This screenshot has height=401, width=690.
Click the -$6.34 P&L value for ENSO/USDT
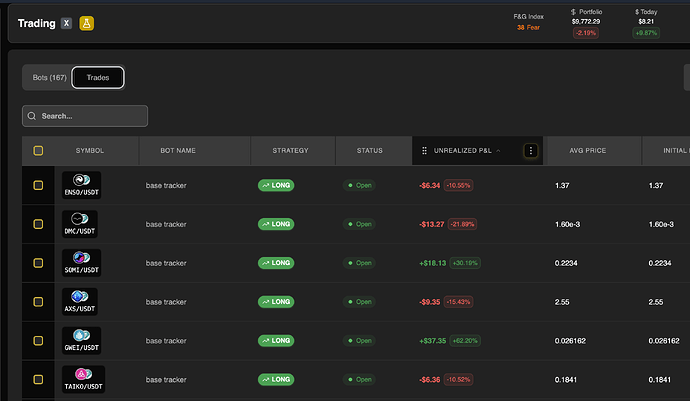coord(429,185)
